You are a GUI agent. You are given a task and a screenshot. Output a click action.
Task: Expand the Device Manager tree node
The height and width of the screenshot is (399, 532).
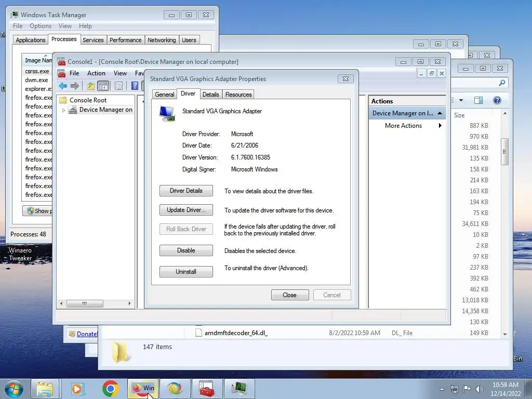63,110
